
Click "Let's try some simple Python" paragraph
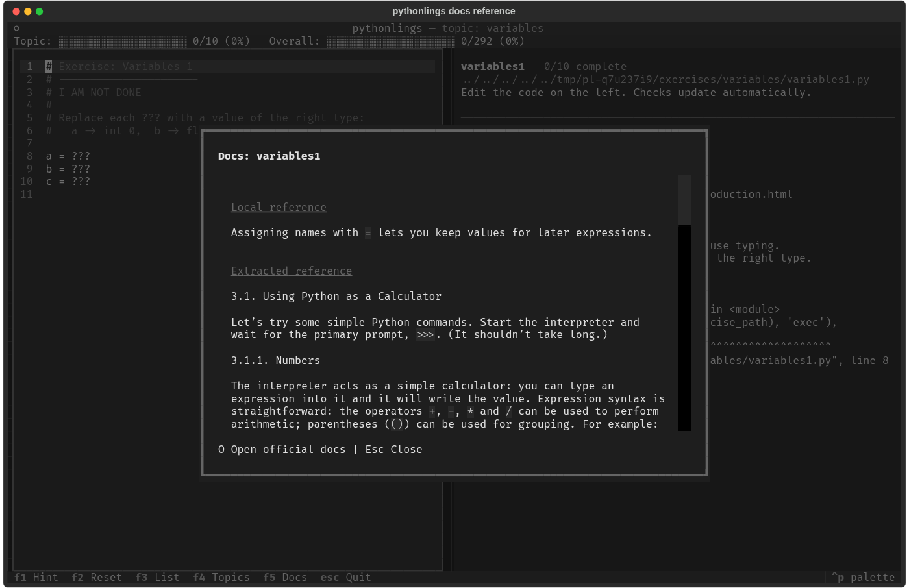click(x=435, y=328)
